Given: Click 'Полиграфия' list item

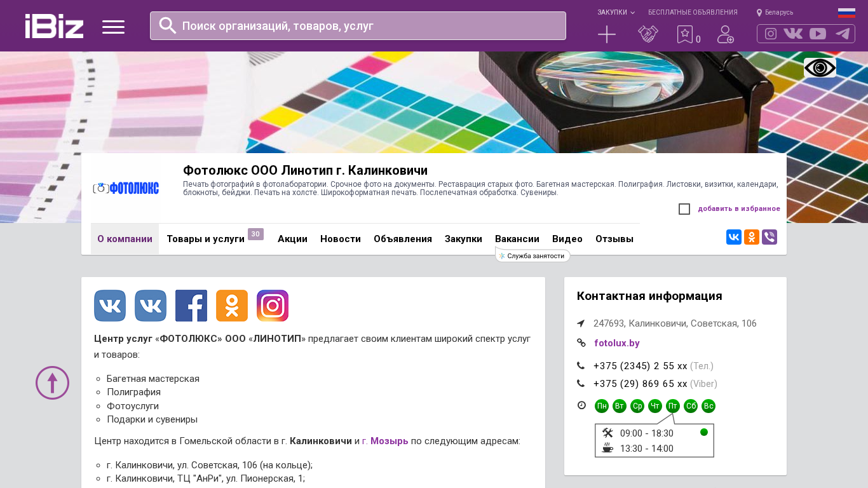Looking at the screenshot, I should pyautogui.click(x=133, y=392).
